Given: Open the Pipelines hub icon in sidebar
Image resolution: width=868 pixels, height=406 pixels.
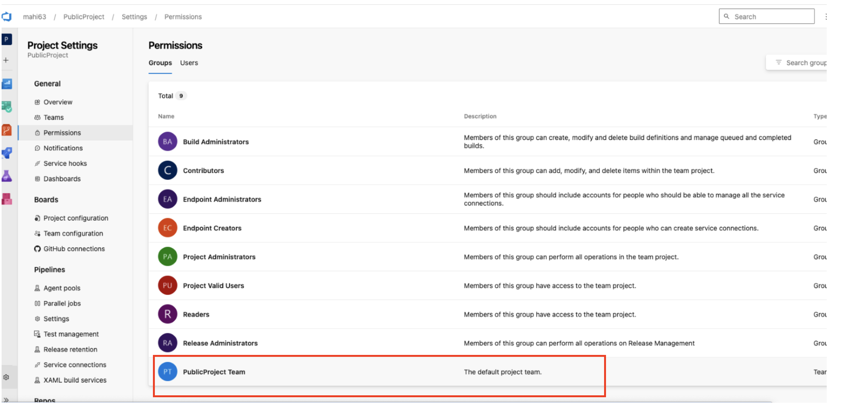Looking at the screenshot, I should [7, 153].
